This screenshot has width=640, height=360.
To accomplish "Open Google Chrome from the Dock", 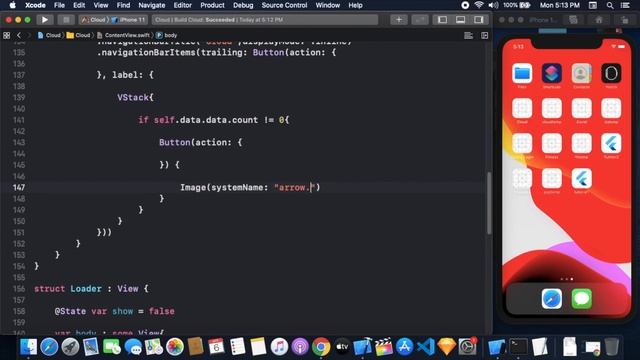I will [321, 347].
